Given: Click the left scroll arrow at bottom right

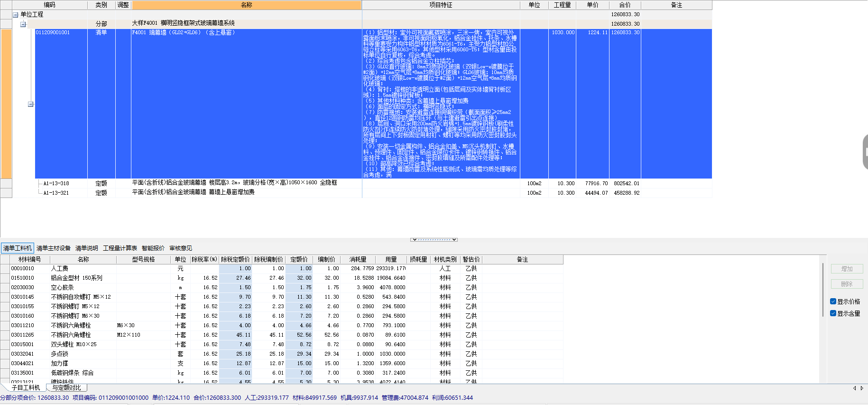Looking at the screenshot, I should tap(855, 388).
